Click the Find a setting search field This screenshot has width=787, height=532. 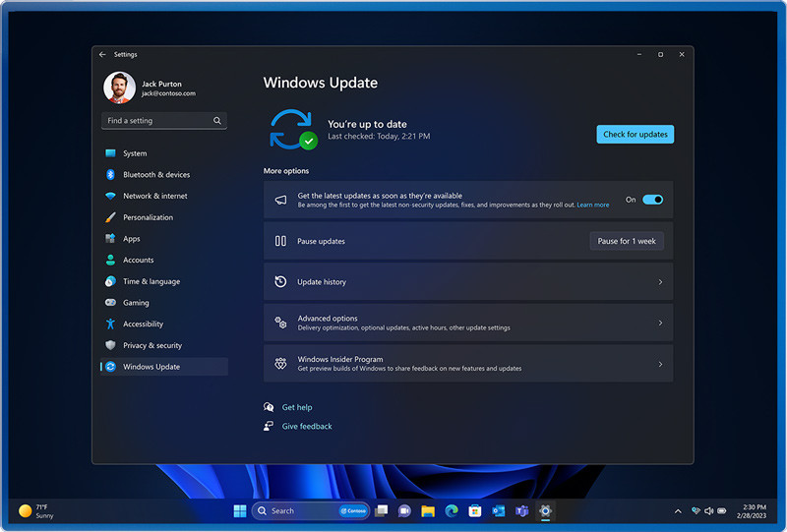157,121
